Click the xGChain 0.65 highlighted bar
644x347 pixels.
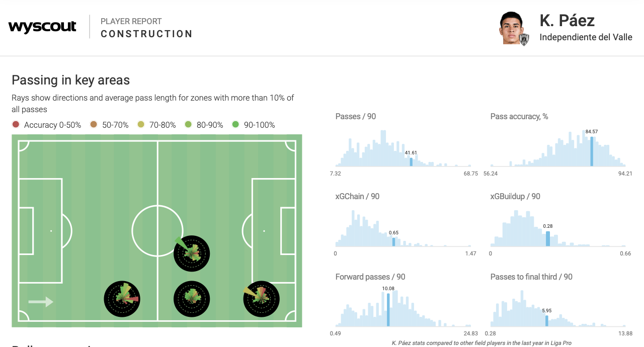(393, 242)
